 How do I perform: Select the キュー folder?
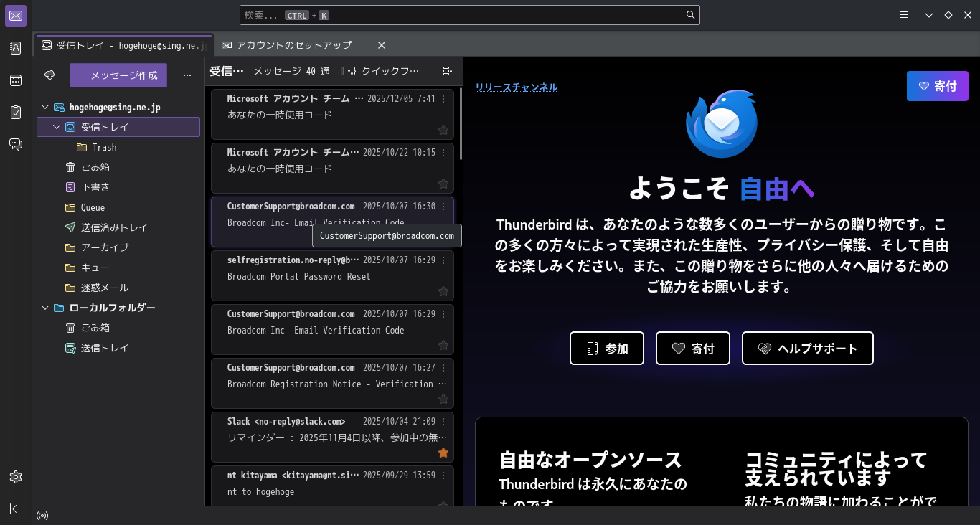pos(118,268)
